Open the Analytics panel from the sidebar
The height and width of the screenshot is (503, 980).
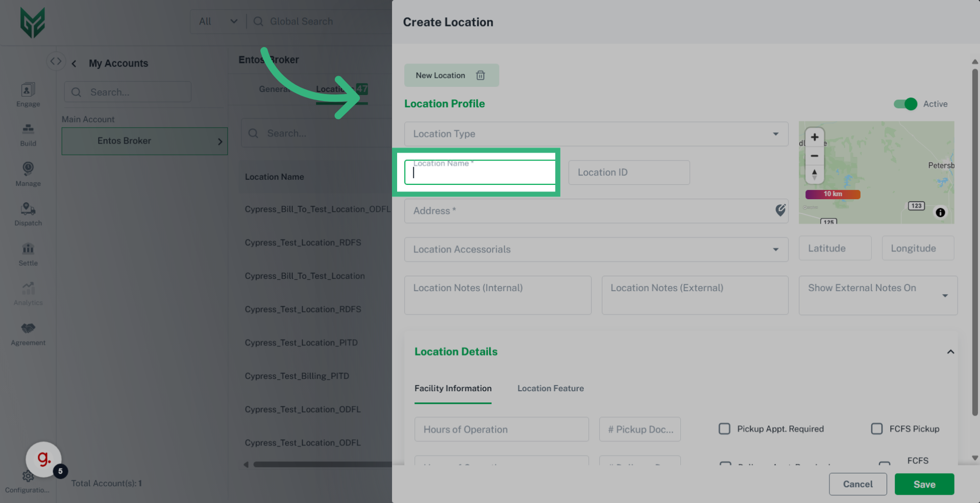[28, 293]
